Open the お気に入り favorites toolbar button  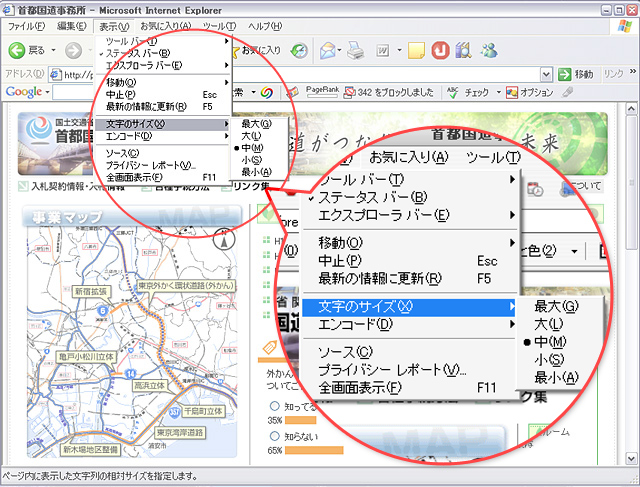coord(256,50)
